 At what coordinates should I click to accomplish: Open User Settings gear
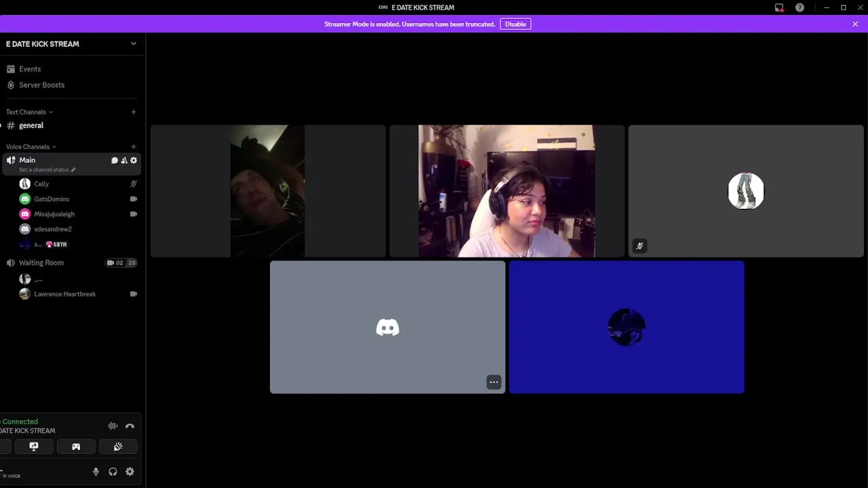(130, 472)
